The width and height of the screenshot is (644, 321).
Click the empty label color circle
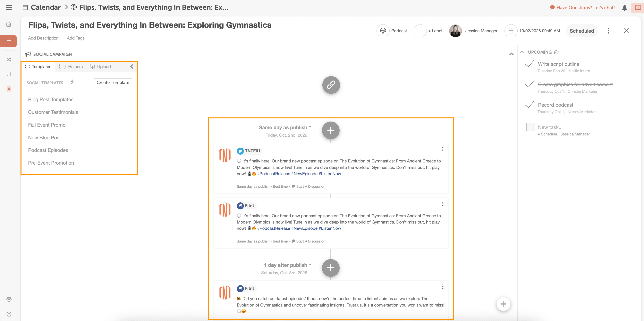[x=420, y=31]
